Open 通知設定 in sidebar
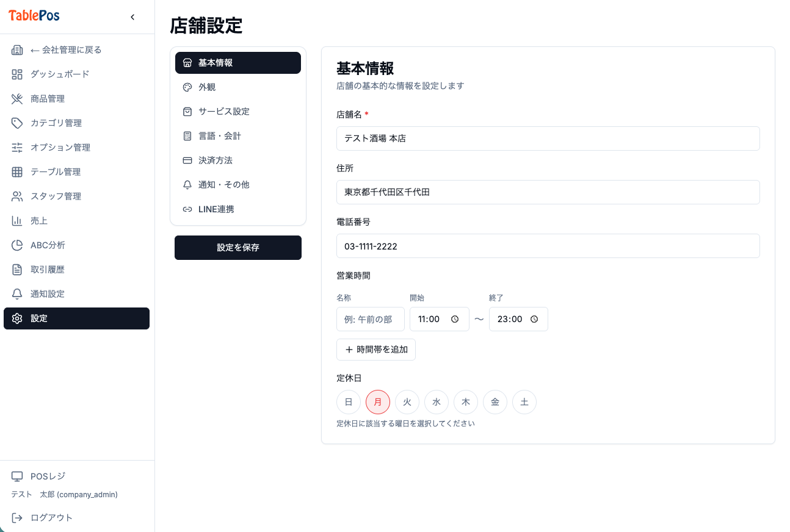This screenshot has height=532, width=790. (x=76, y=294)
